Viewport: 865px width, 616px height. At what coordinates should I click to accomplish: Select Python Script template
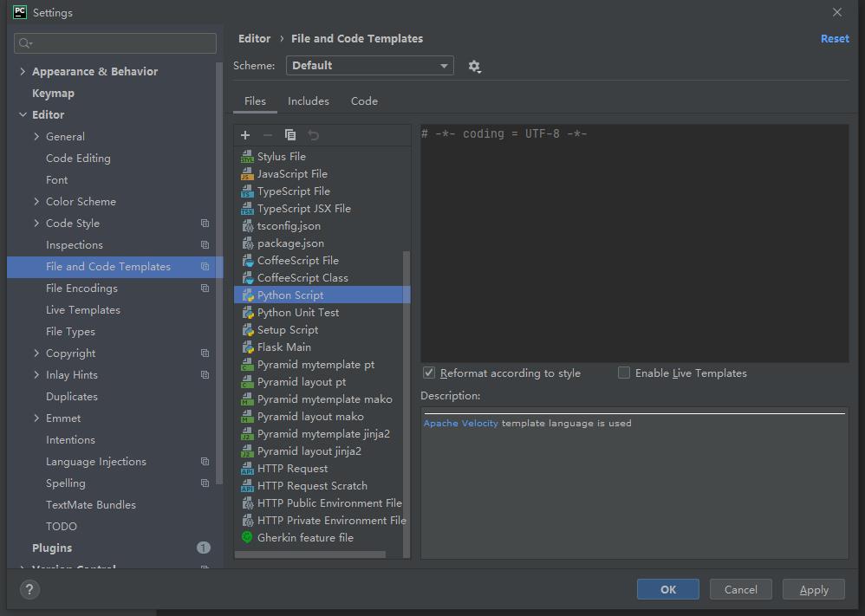coord(322,295)
